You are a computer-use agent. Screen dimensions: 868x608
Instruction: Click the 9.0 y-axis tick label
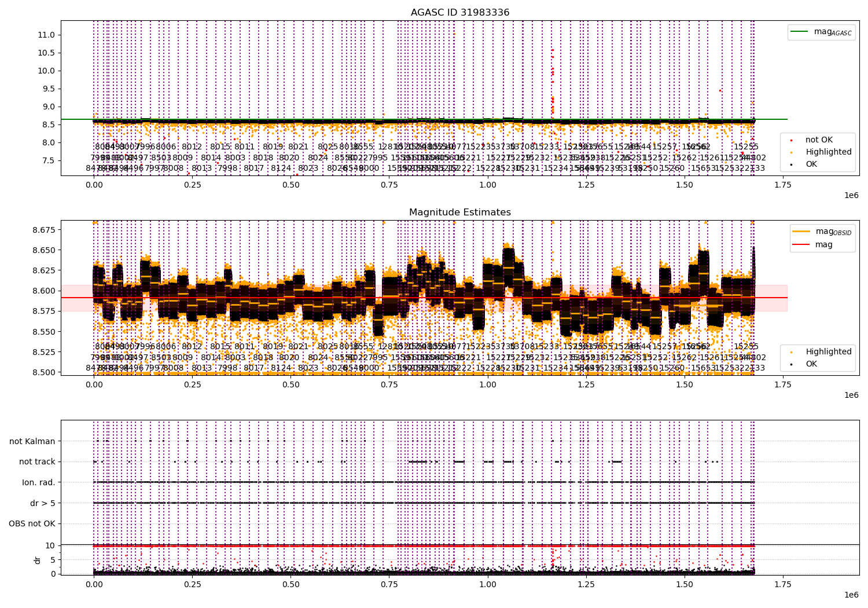[49, 107]
